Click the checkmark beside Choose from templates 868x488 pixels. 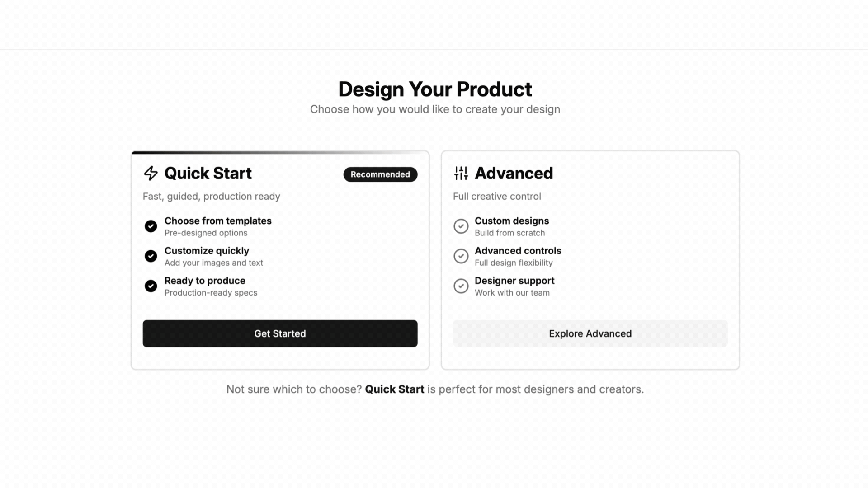click(151, 226)
